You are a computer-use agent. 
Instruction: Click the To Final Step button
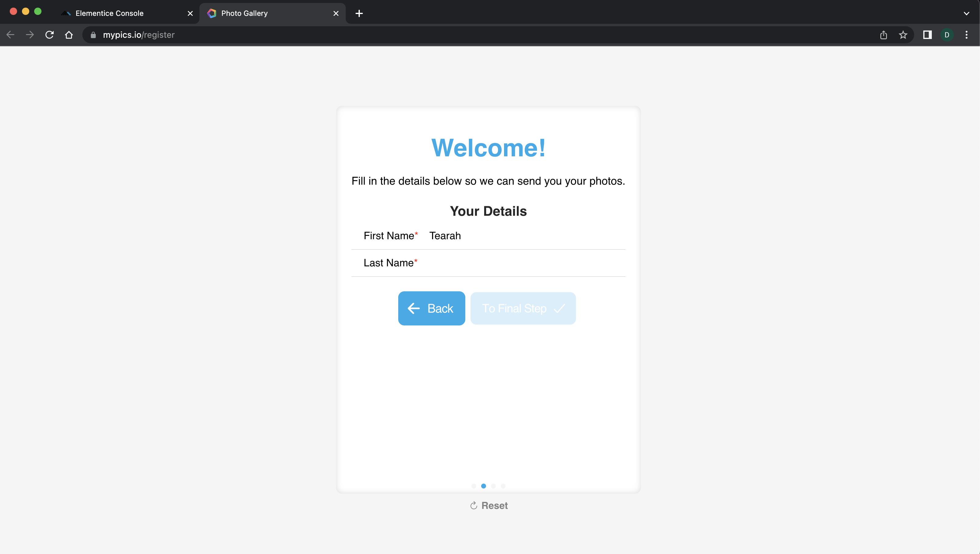[x=523, y=309]
